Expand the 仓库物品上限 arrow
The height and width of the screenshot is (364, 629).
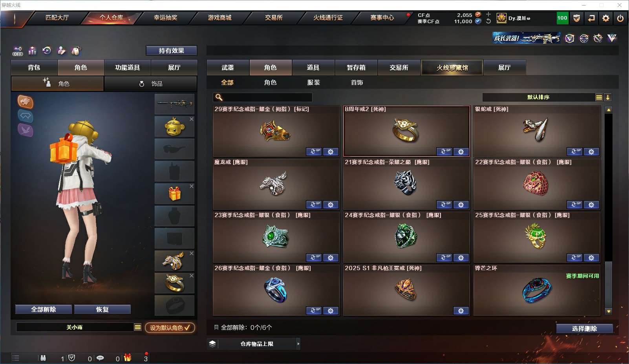(298, 344)
